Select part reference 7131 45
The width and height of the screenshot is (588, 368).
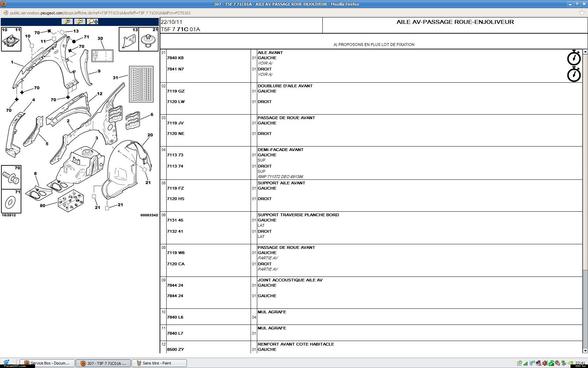pyautogui.click(x=175, y=220)
